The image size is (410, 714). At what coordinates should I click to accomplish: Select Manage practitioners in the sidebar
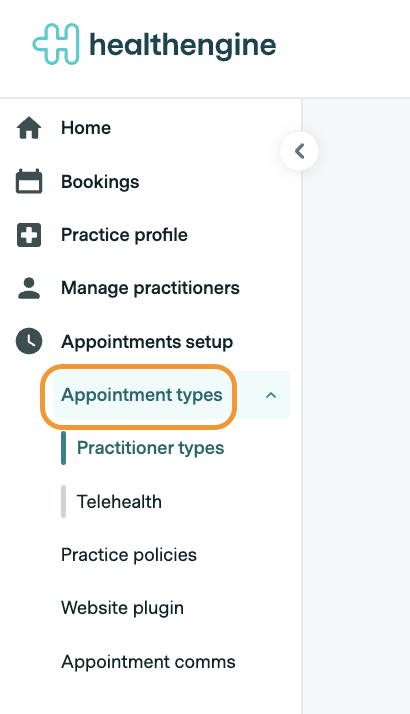pyautogui.click(x=150, y=288)
